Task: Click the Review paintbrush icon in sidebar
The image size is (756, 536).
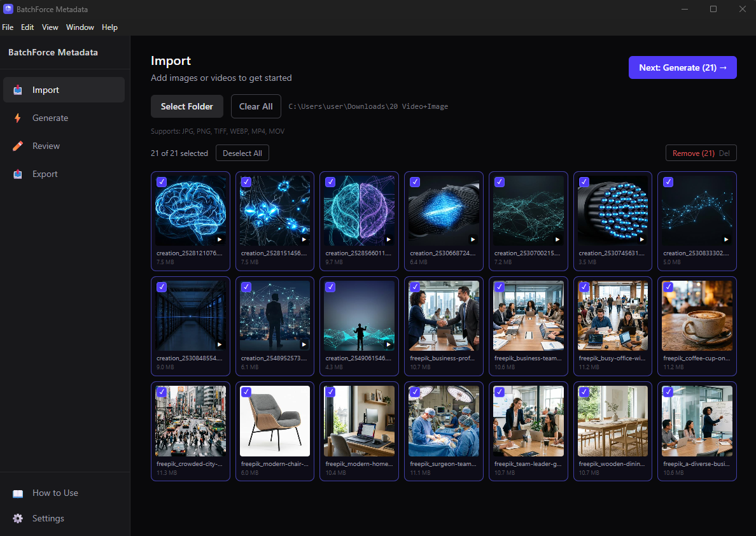Action: [x=17, y=146]
